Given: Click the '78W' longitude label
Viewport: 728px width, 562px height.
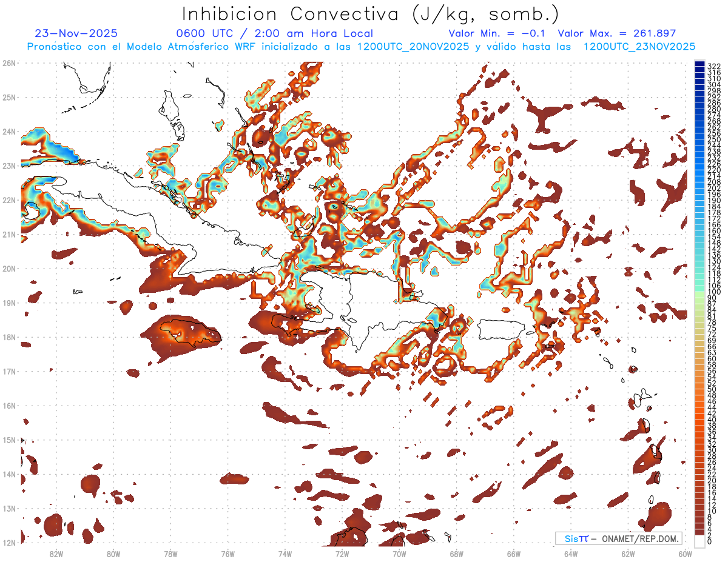Looking at the screenshot, I should pyautogui.click(x=170, y=554).
